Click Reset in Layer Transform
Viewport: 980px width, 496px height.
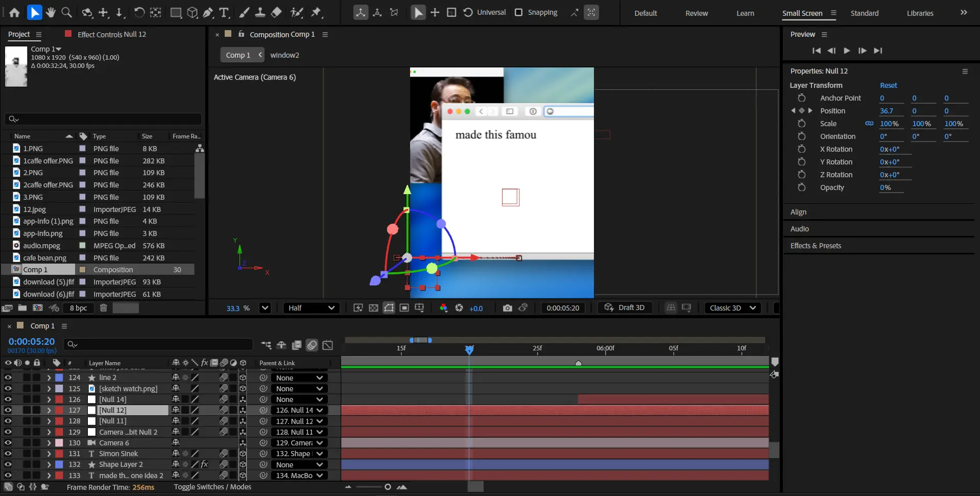[888, 85]
